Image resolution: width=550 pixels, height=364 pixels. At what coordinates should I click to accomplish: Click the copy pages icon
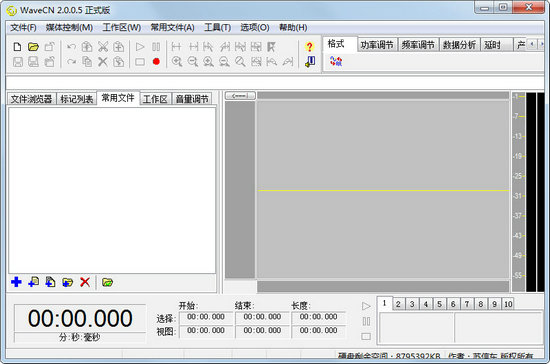pyautogui.click(x=87, y=62)
